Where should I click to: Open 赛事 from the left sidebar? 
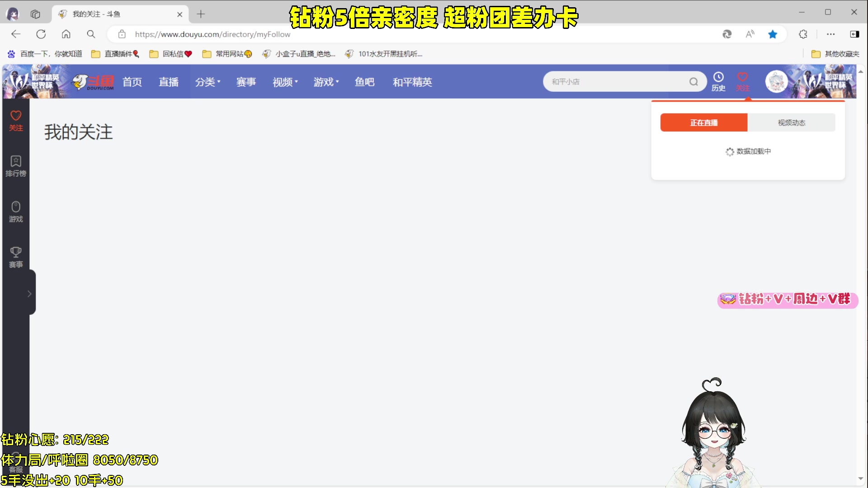pyautogui.click(x=16, y=256)
